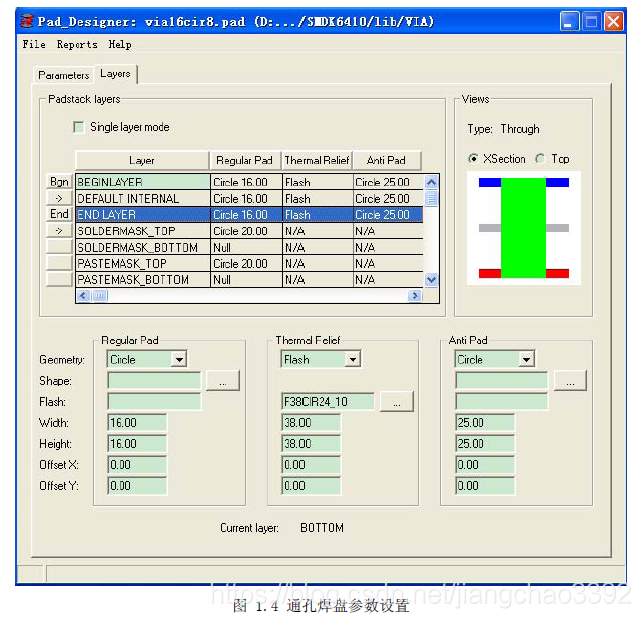
Task: Click the Regular Pad Width field
Action: click(137, 423)
